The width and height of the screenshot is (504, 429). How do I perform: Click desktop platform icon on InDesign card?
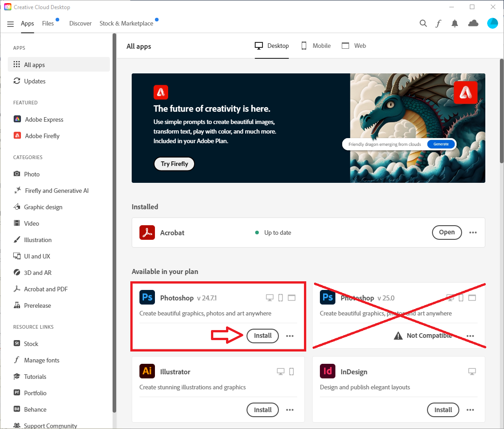472,372
